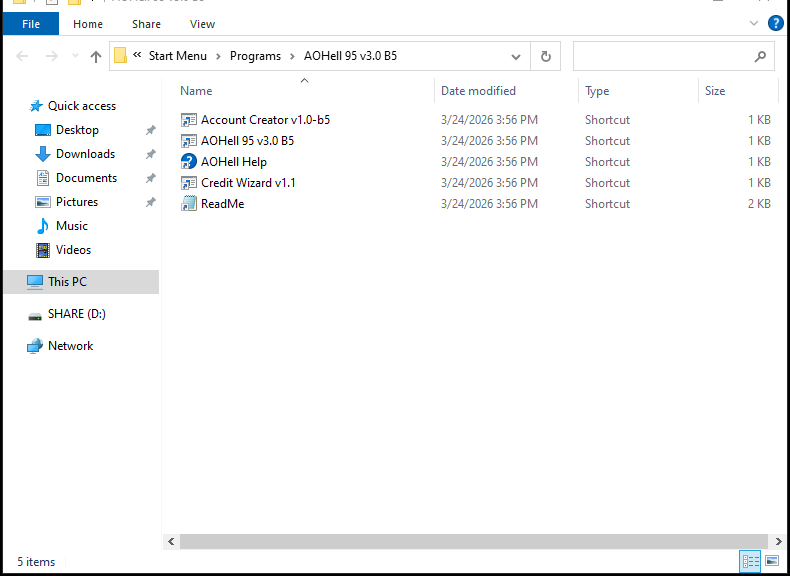Select the file name Account Creator v1.0-b5
The height and width of the screenshot is (576, 790).
265,120
